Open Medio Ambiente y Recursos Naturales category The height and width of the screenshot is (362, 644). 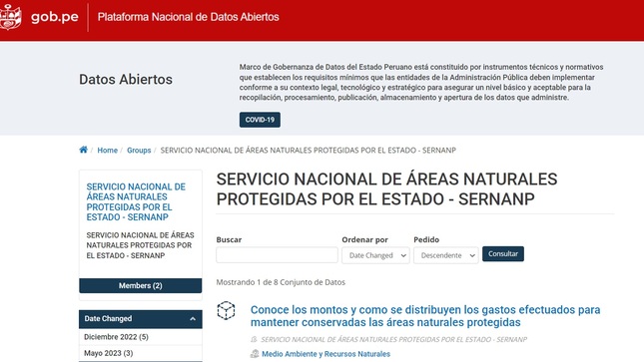tap(326, 354)
